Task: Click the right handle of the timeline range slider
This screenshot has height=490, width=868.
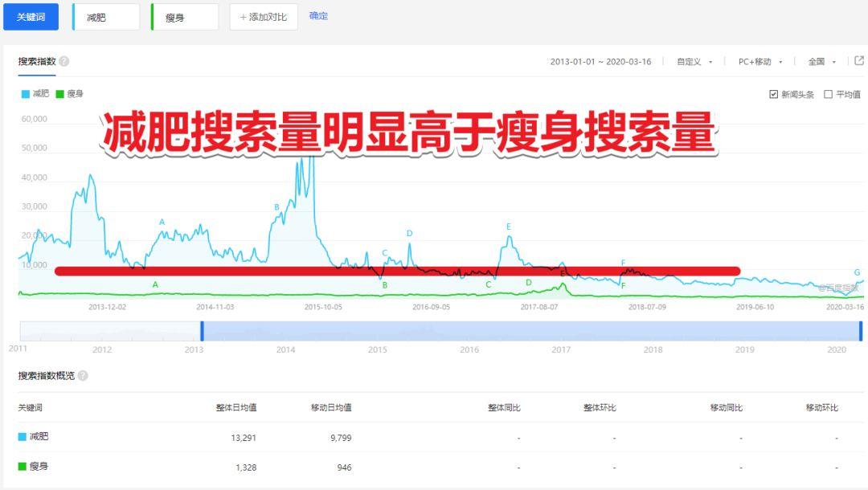Action: point(860,331)
